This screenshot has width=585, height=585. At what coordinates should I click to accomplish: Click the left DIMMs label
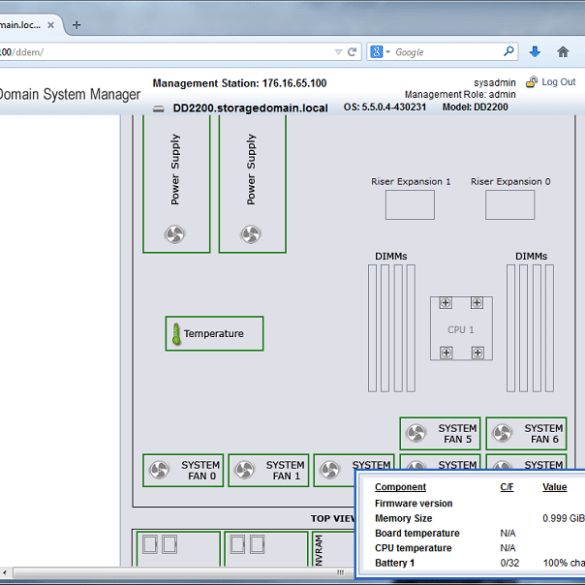tap(391, 256)
